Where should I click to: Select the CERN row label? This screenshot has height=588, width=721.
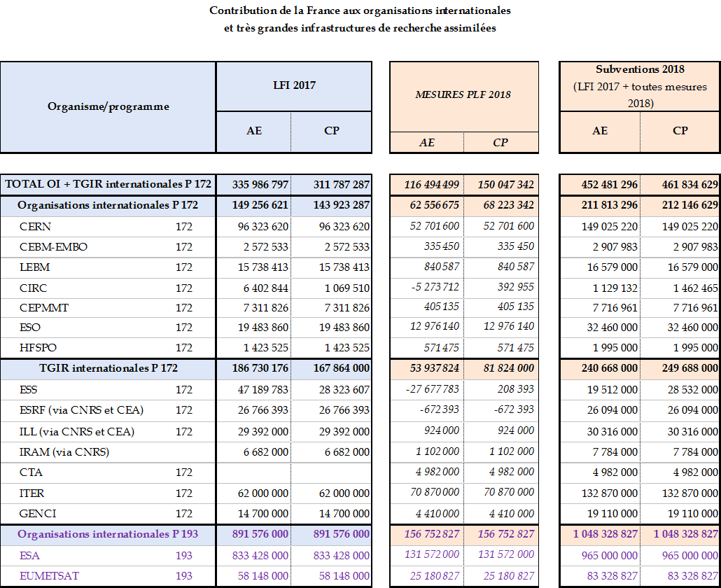[36, 227]
